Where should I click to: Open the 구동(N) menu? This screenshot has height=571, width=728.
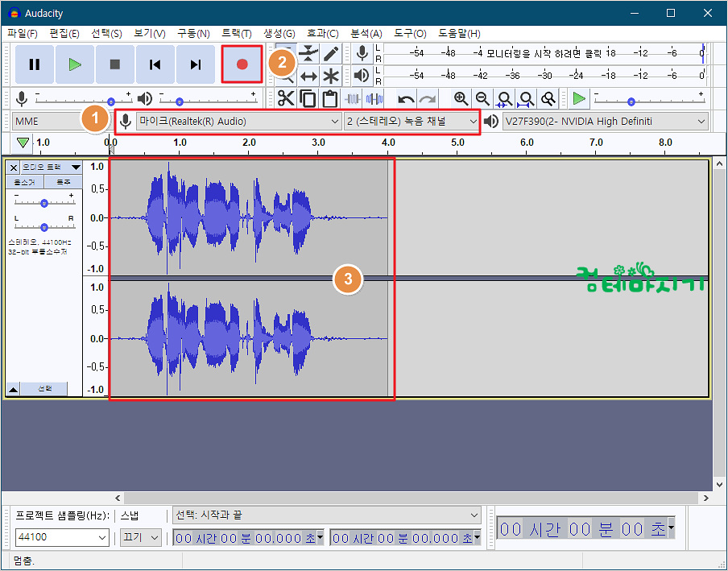click(193, 34)
